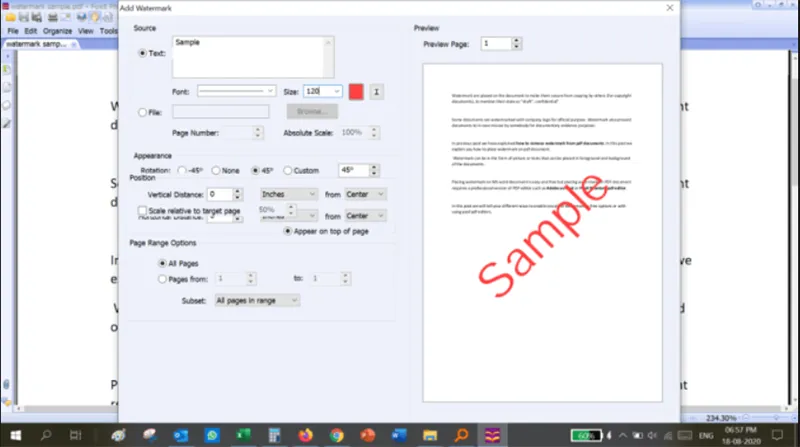This screenshot has width=800, height=447.
Task: Open the Size dropdown arrow
Action: coord(337,91)
